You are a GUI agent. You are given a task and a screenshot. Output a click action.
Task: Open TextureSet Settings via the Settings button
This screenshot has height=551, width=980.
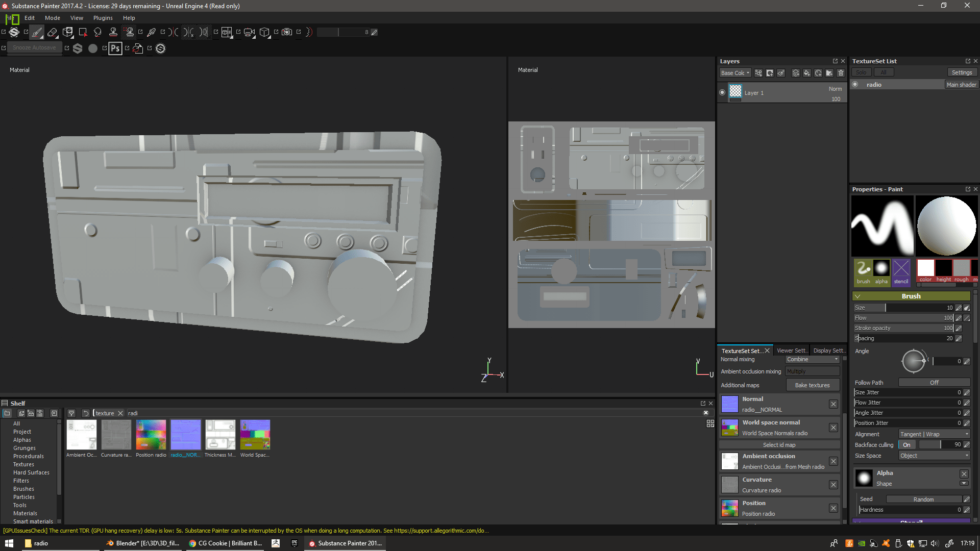click(x=962, y=72)
